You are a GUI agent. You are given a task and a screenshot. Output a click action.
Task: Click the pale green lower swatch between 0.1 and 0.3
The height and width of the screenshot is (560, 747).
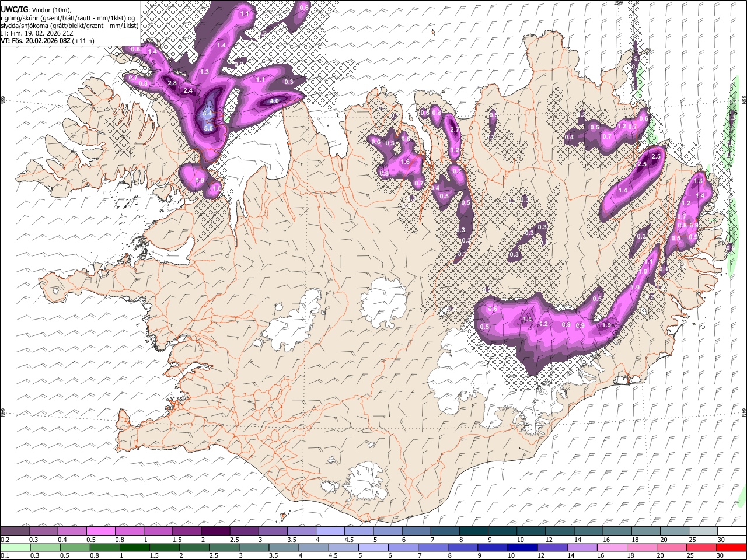click(15, 547)
